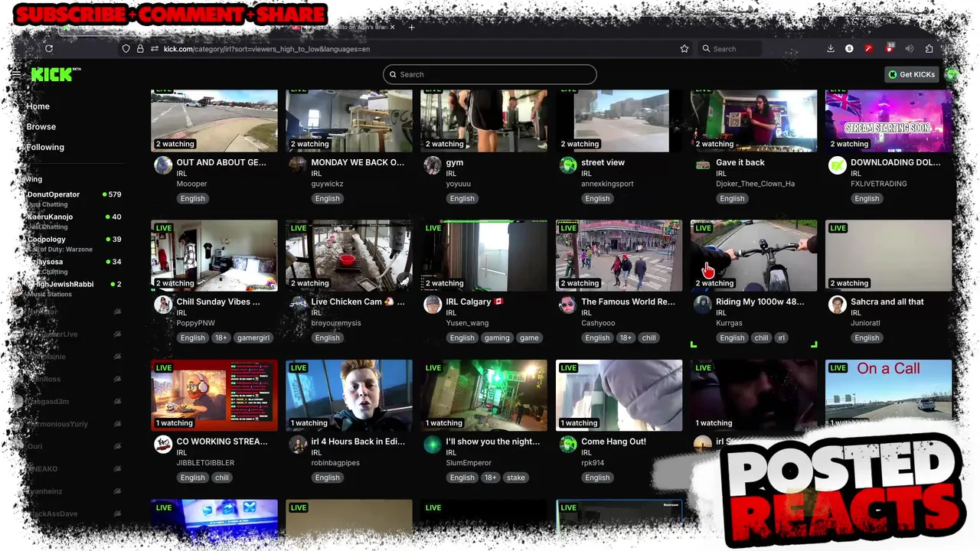Click the Kick search field
Screen dimensions: 980x551
point(490,74)
